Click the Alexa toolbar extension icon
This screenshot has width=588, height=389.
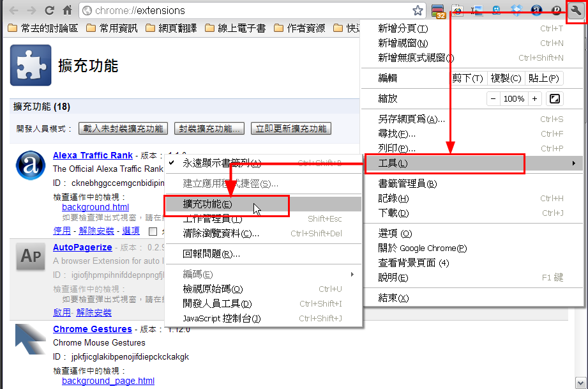pos(536,10)
